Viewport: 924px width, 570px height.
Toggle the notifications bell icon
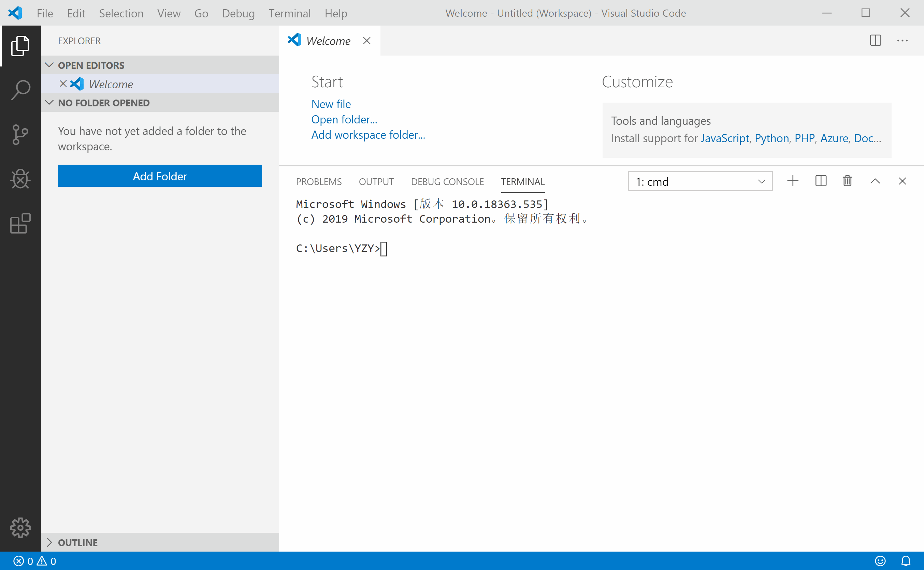[x=906, y=561]
